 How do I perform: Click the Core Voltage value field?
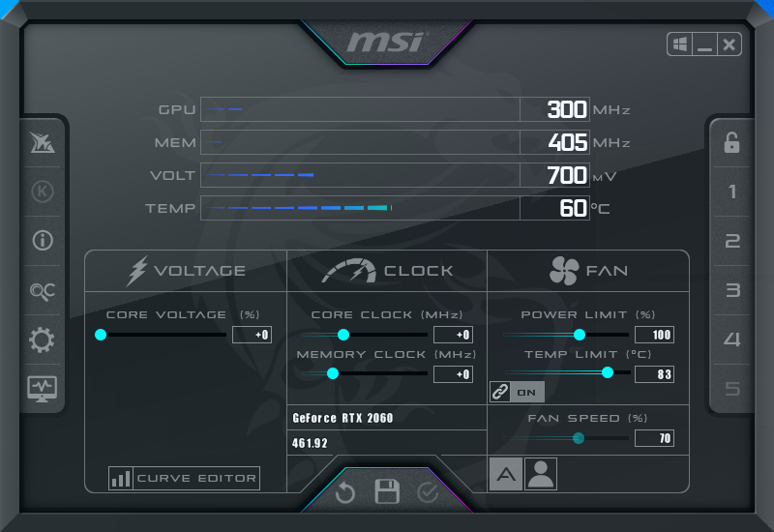tap(252, 335)
